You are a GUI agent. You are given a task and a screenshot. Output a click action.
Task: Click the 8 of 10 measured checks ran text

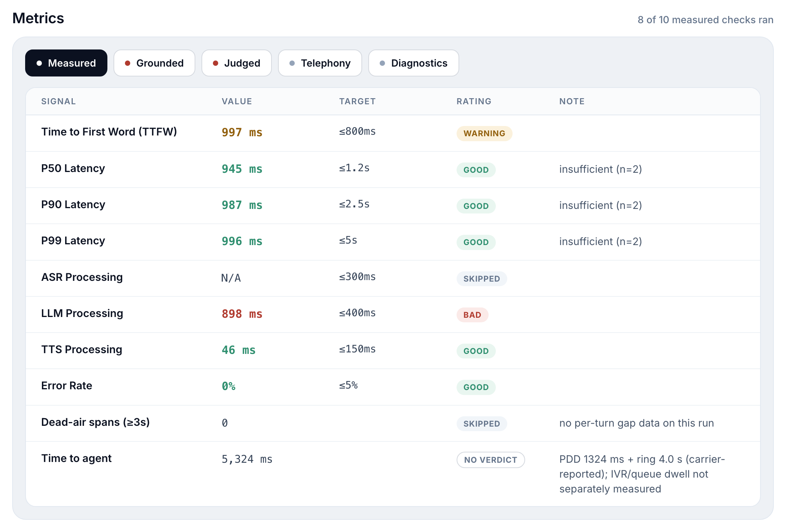click(705, 20)
